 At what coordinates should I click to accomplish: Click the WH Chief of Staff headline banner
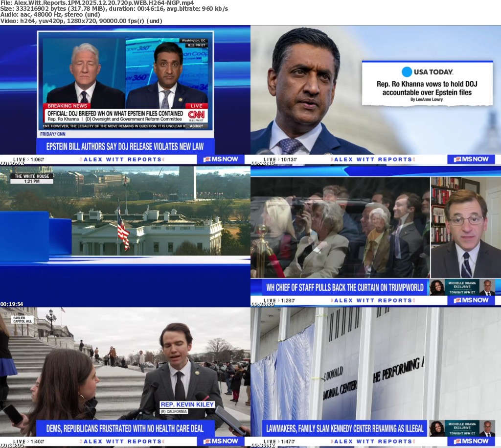coord(339,287)
